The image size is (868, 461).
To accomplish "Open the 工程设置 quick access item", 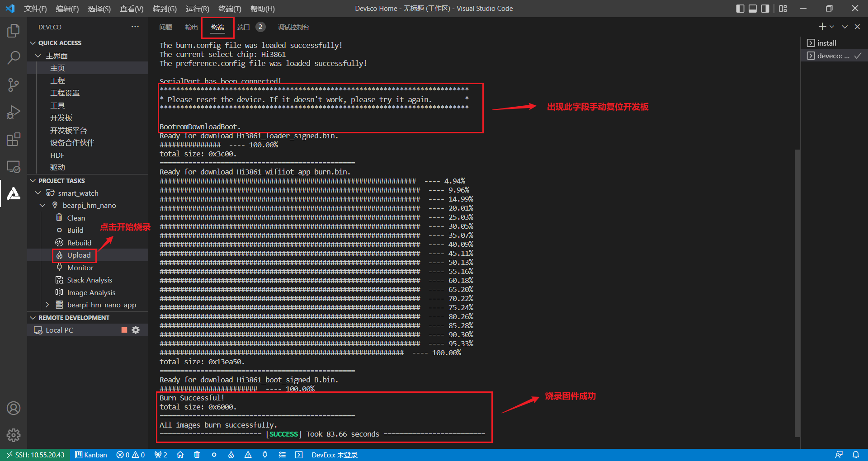I will pos(65,93).
